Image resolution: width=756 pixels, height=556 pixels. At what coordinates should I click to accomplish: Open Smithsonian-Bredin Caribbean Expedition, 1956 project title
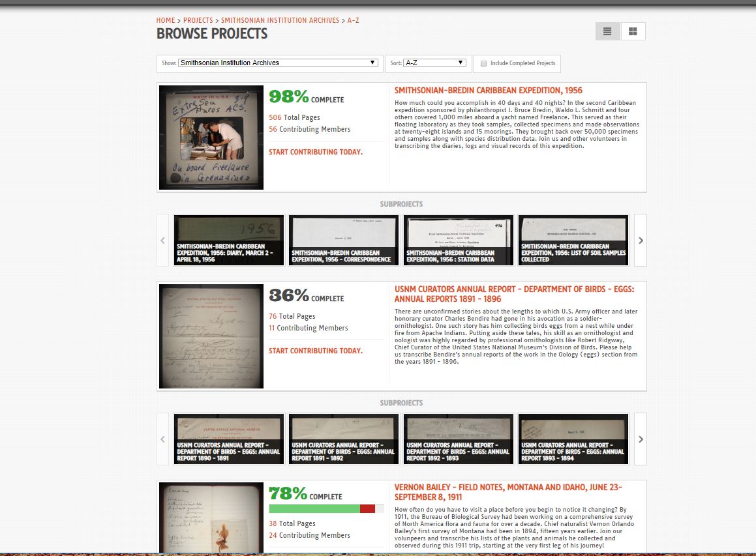489,90
